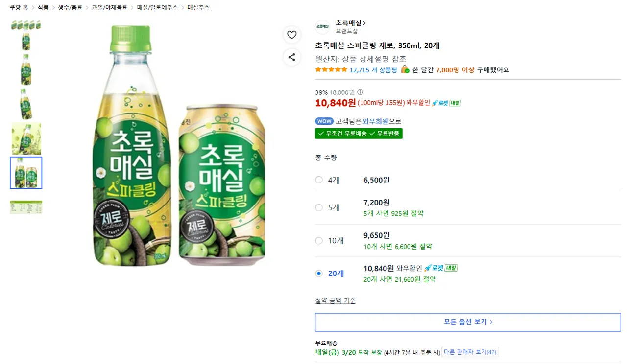Click the heart wishlist icon
The image size is (627, 364).
291,35
